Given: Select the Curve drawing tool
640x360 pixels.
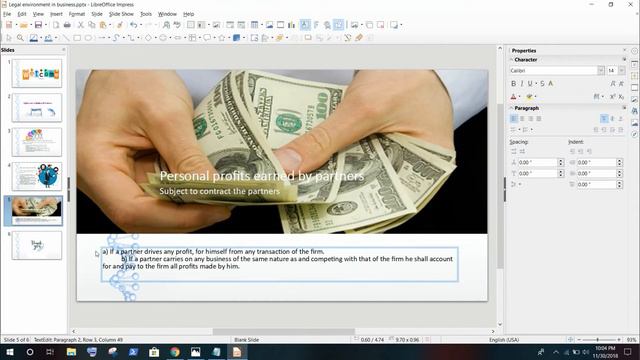Looking at the screenshot, I should [x=116, y=38].
